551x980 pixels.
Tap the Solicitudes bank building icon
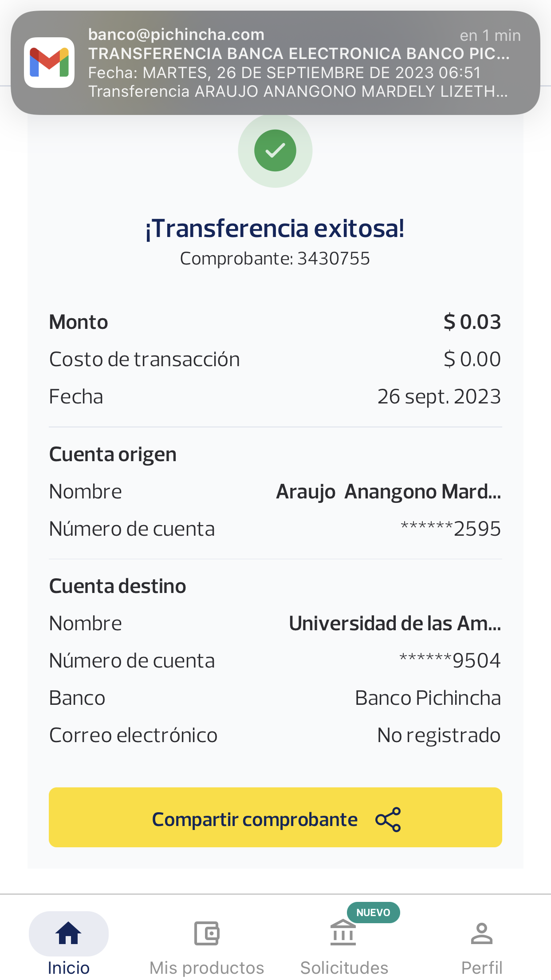tap(343, 933)
